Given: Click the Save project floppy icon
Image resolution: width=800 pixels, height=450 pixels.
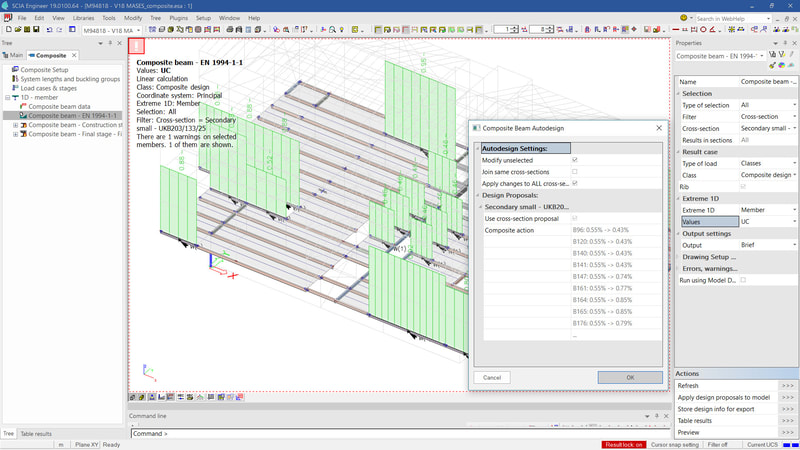Looking at the screenshot, I should pyautogui.click(x=36, y=30).
